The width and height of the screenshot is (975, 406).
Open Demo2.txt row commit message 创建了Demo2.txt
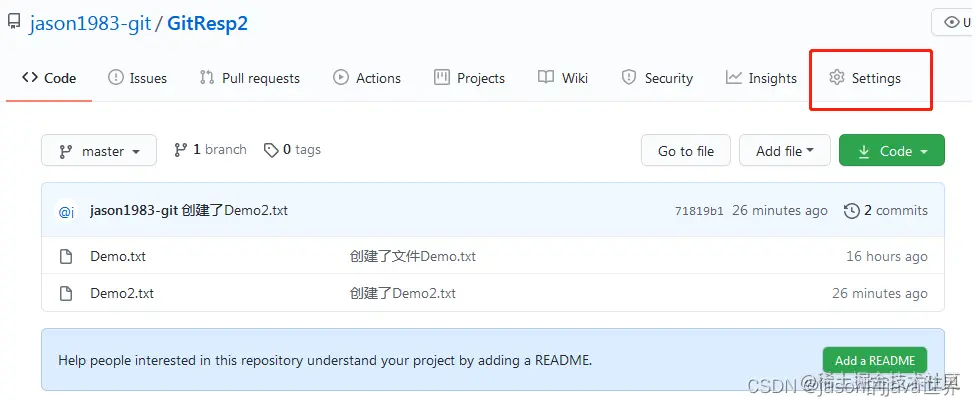tap(402, 293)
